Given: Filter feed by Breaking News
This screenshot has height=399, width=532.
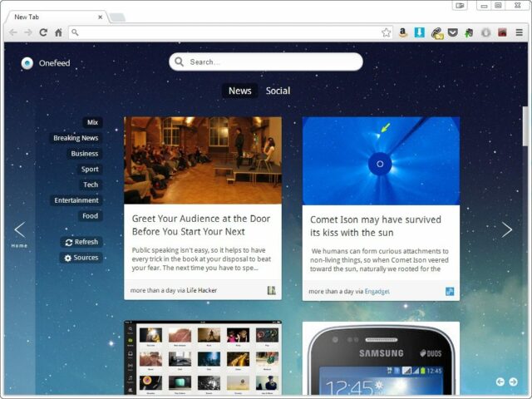Looking at the screenshot, I should [x=76, y=138].
